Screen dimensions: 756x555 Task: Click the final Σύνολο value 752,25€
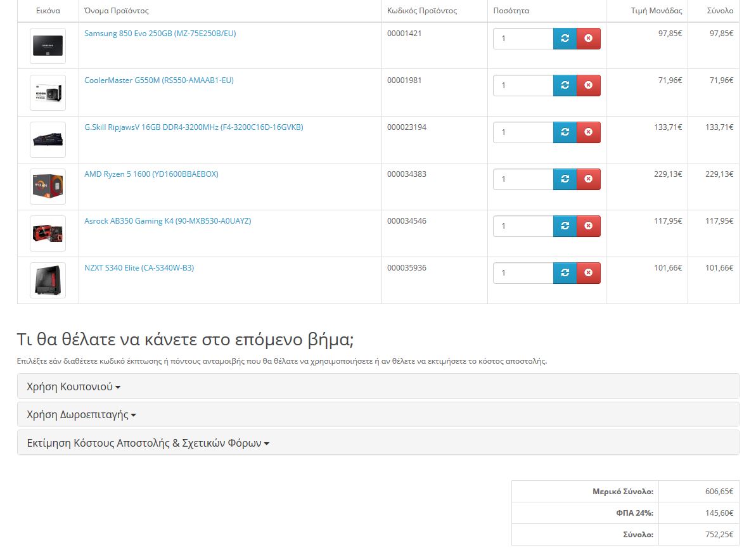point(719,534)
